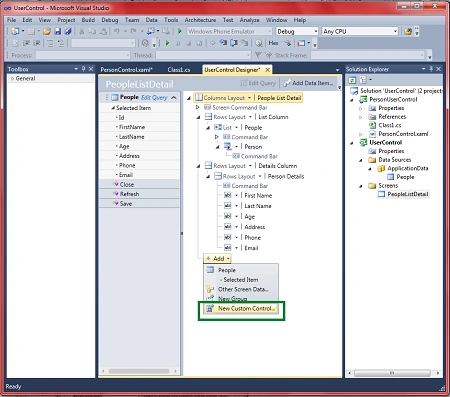Open the Rows Layout dropdown for List Column
Image resolution: width=450 pixels, height=397 pixels.
pyautogui.click(x=250, y=117)
